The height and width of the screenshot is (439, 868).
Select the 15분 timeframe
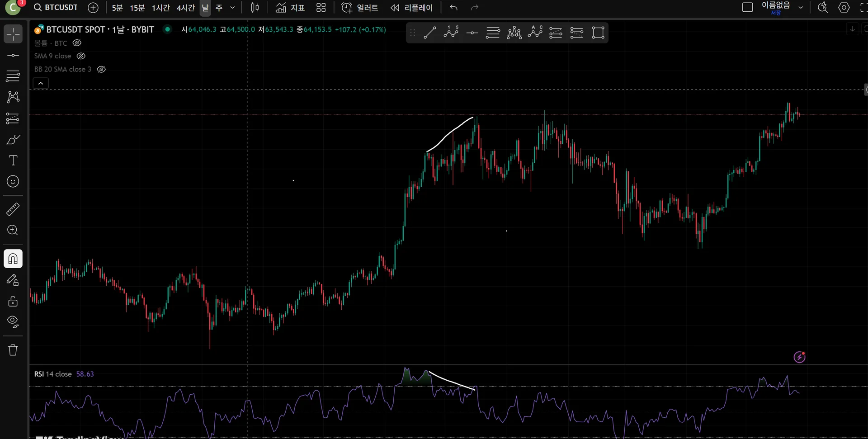(x=137, y=8)
